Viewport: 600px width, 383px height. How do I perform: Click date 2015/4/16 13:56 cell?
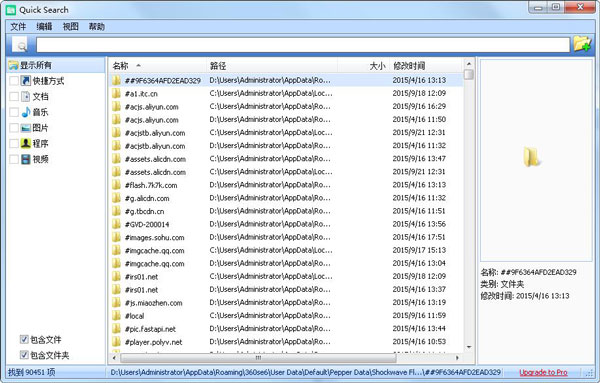point(419,224)
